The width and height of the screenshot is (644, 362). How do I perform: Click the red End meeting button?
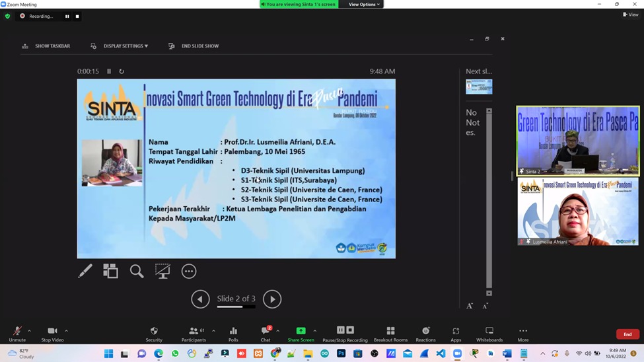(x=627, y=334)
